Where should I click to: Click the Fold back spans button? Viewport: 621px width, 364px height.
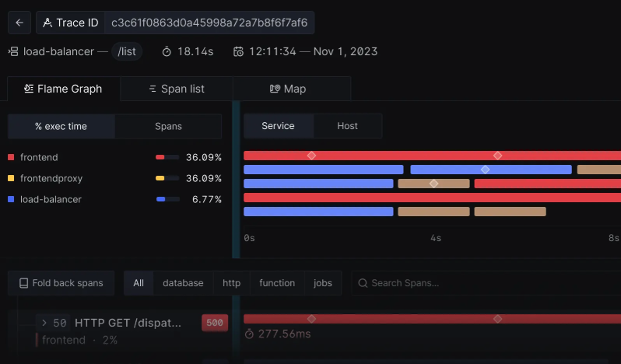(61, 283)
